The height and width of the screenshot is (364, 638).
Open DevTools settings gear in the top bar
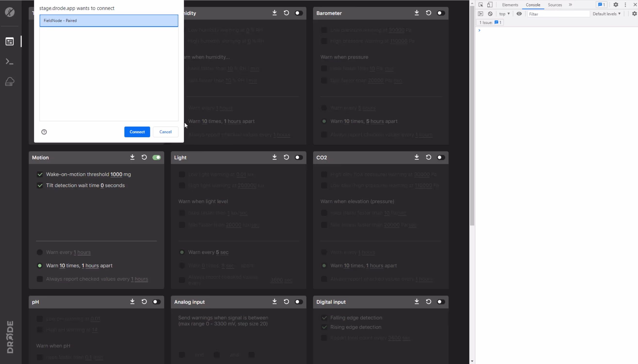[616, 5]
